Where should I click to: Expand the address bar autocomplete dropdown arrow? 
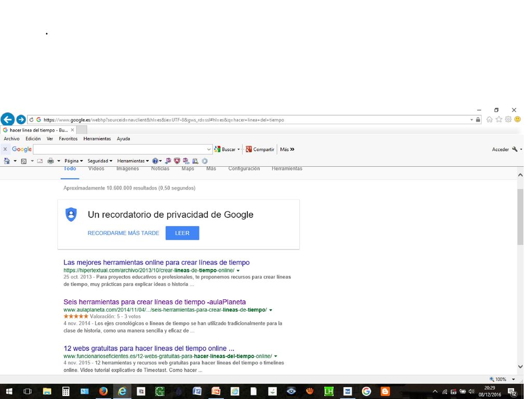point(472,120)
